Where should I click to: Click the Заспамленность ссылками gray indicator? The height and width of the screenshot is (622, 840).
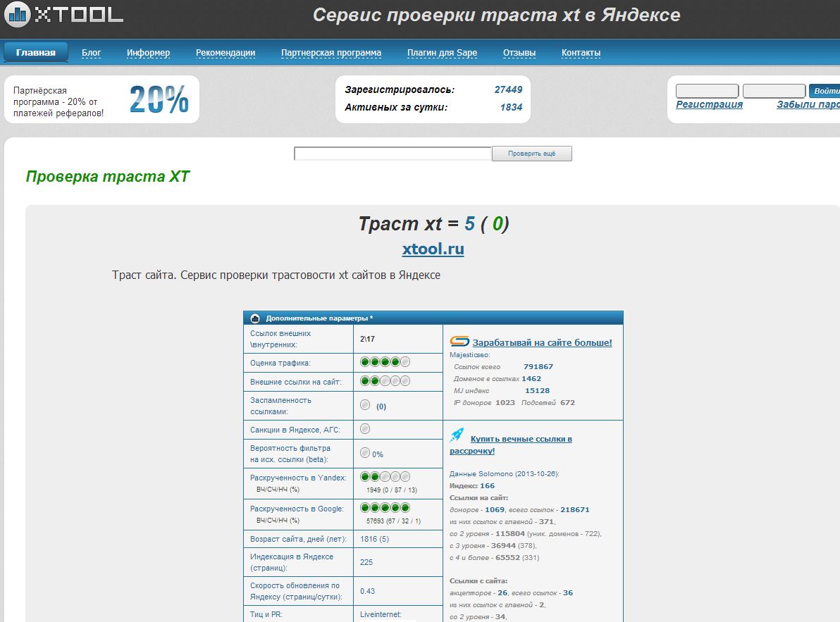(x=365, y=405)
